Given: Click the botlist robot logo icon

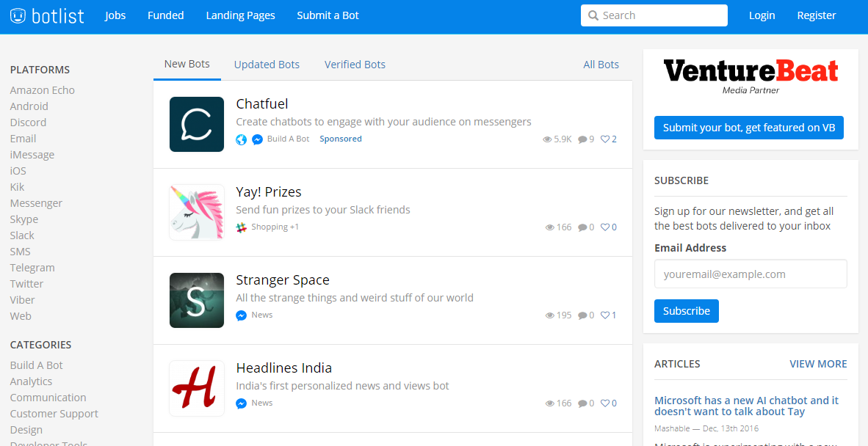Looking at the screenshot, I should 18,15.
